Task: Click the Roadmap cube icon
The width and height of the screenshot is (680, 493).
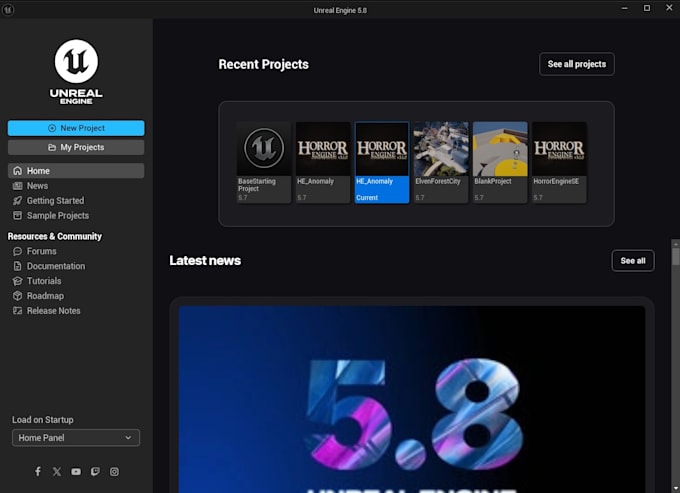Action: point(17,296)
